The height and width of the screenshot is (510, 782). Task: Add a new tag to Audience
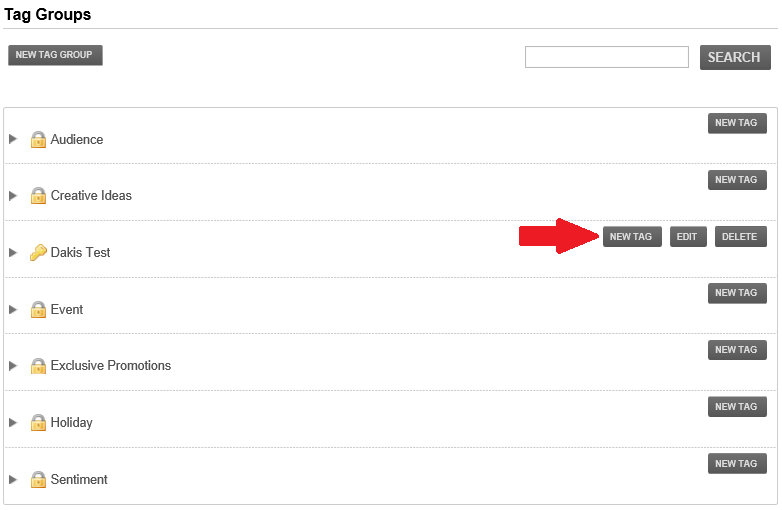pyautogui.click(x=737, y=123)
